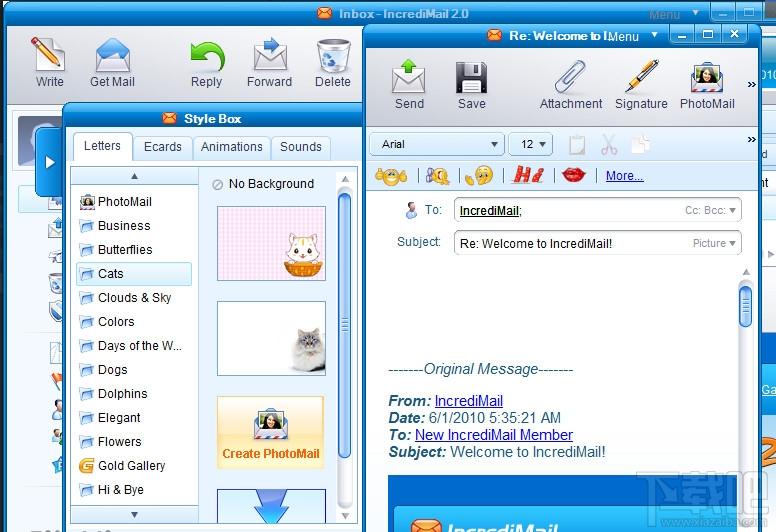Click the category list down arrow
The image size is (776, 532).
coord(134,515)
